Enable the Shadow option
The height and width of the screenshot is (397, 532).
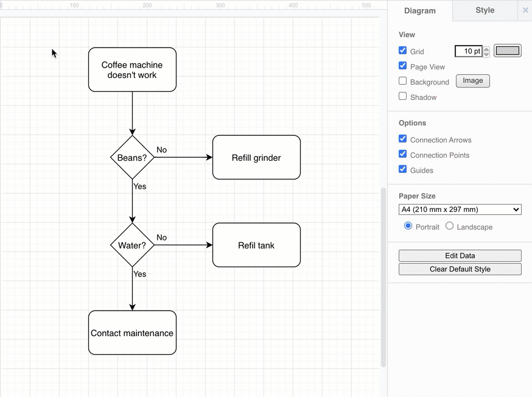[402, 96]
